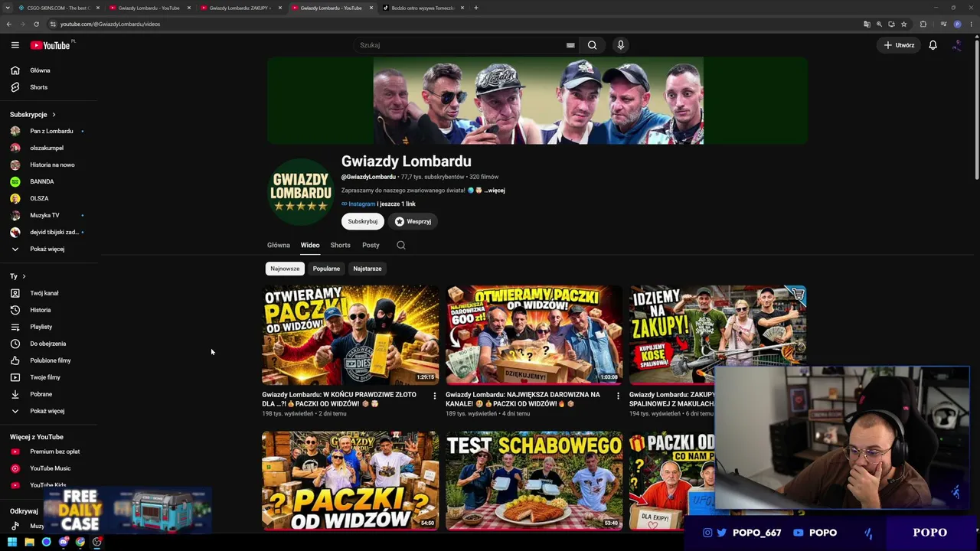
Task: Open the Utwórz create menu
Action: click(899, 45)
